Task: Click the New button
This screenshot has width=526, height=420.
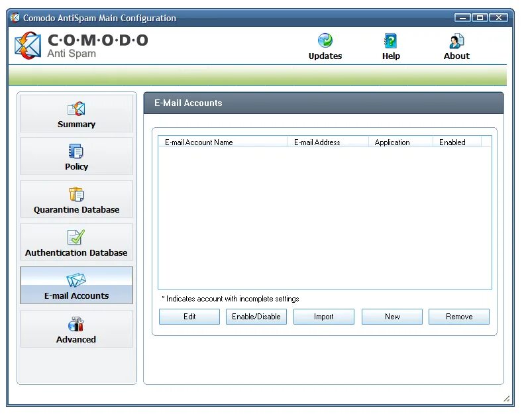Action: [x=392, y=317]
